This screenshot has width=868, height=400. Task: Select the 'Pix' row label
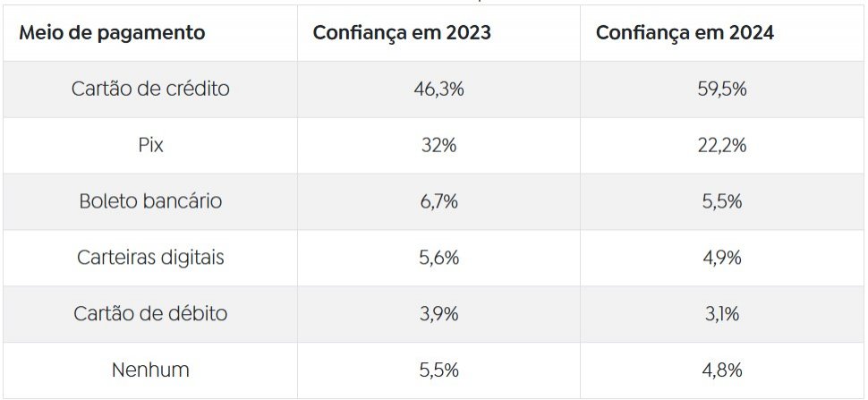(x=150, y=146)
